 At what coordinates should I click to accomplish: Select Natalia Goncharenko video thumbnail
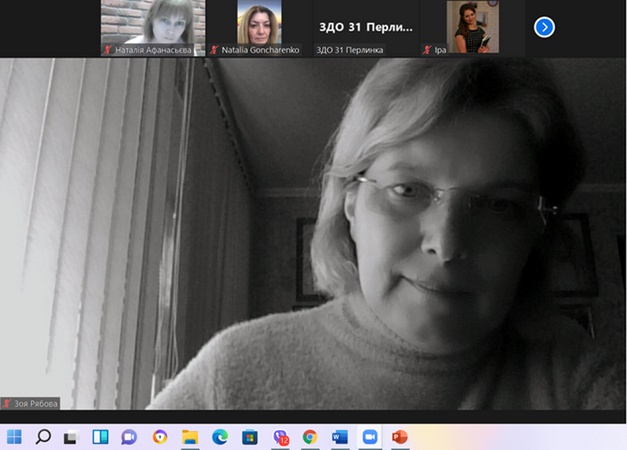pos(259,22)
